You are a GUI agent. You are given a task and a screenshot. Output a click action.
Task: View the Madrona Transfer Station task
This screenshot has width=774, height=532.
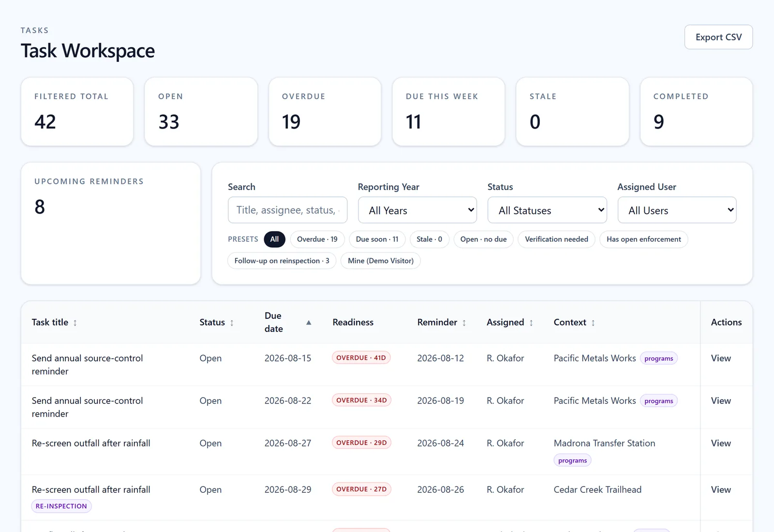point(721,443)
